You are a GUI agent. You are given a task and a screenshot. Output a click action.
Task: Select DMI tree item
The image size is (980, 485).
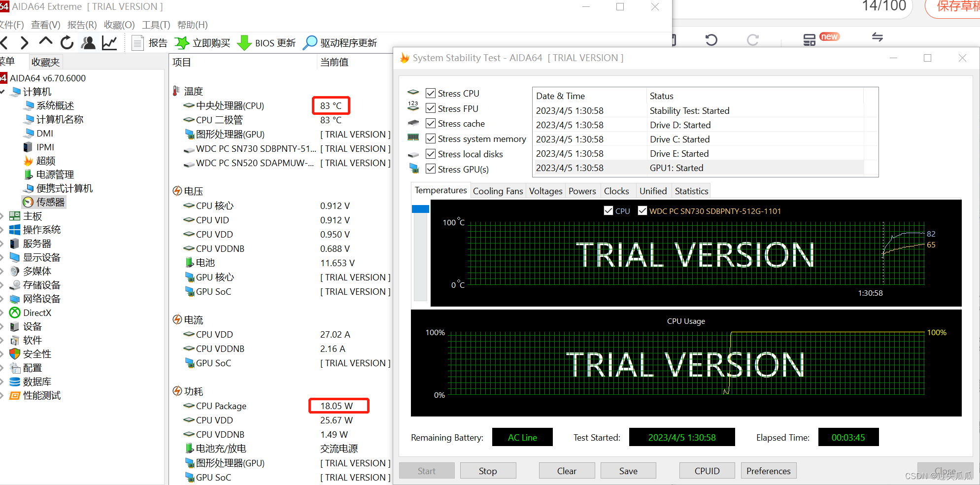[38, 133]
